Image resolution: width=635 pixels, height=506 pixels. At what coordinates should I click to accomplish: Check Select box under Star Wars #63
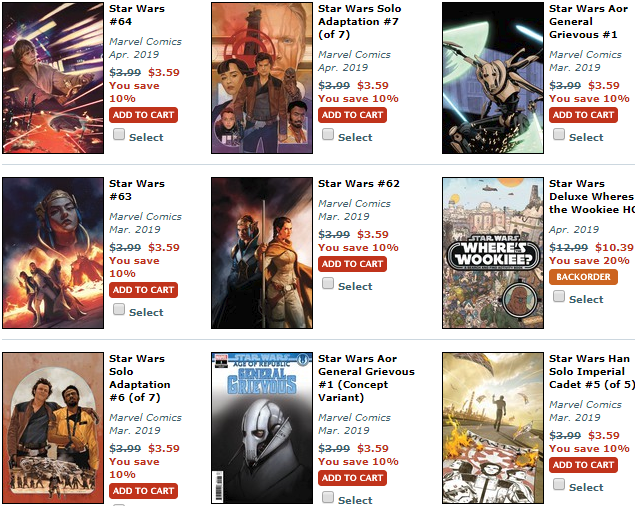(x=119, y=309)
